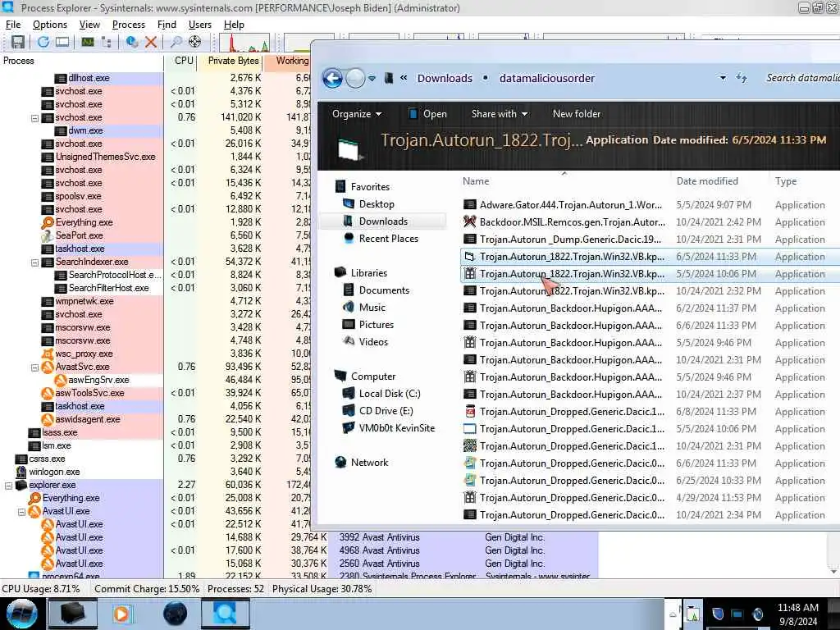The width and height of the screenshot is (840, 630).
Task: Click Downloads in the address breadcrumb
Action: (445, 78)
